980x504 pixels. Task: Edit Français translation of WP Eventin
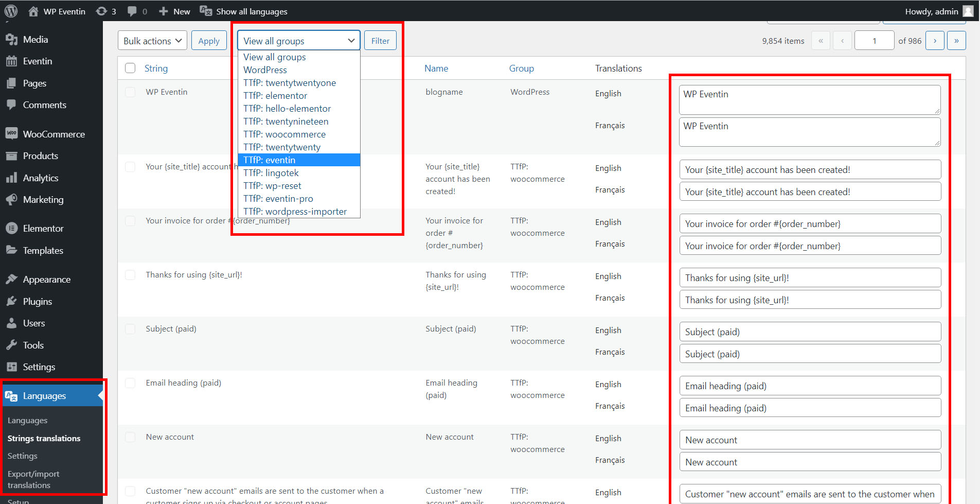tap(810, 132)
